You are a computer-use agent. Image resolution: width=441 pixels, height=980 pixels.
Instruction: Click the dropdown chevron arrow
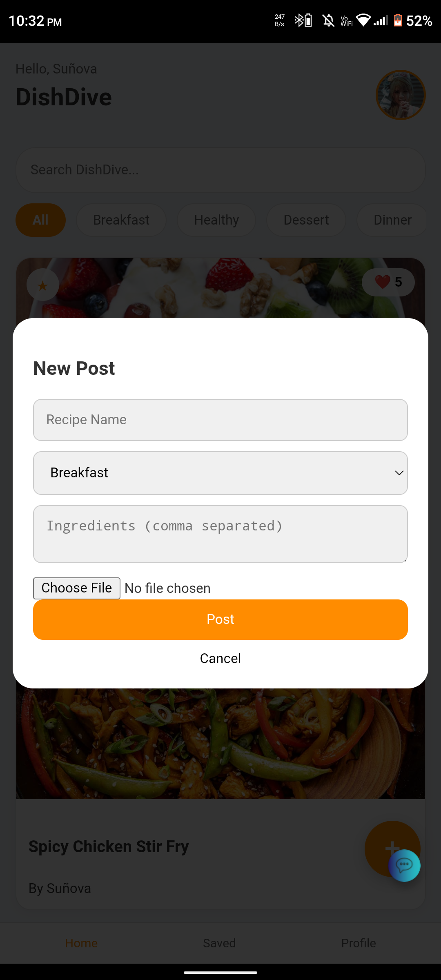399,473
